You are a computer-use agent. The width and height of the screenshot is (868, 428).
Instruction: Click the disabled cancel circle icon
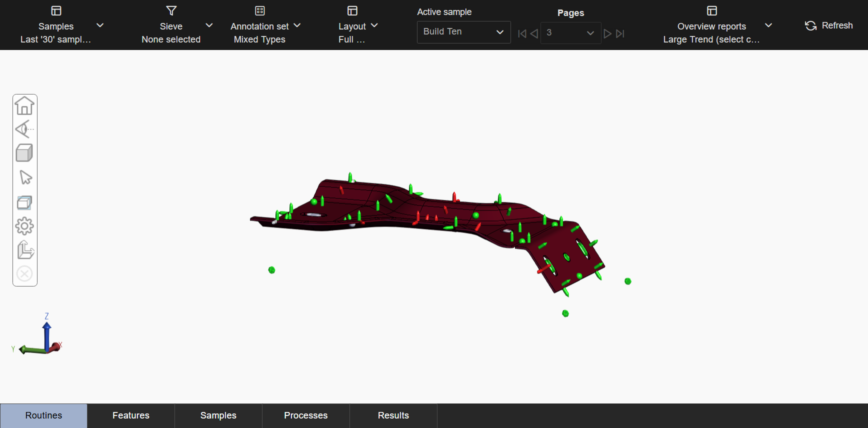(x=24, y=273)
